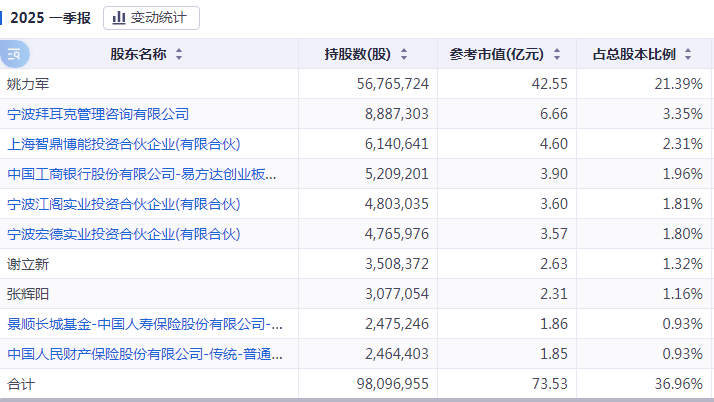Screen dimensions: 714x402
Task: Select share count 4,803,035
Action: (397, 204)
